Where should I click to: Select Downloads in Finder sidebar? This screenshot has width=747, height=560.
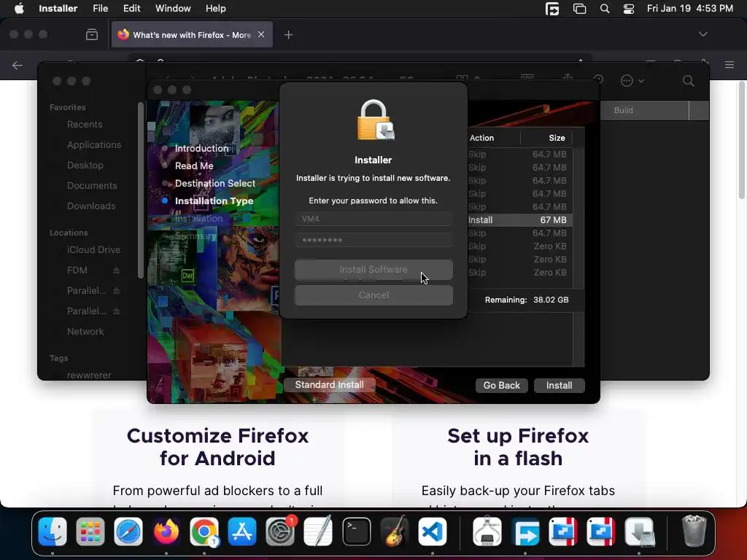(91, 206)
